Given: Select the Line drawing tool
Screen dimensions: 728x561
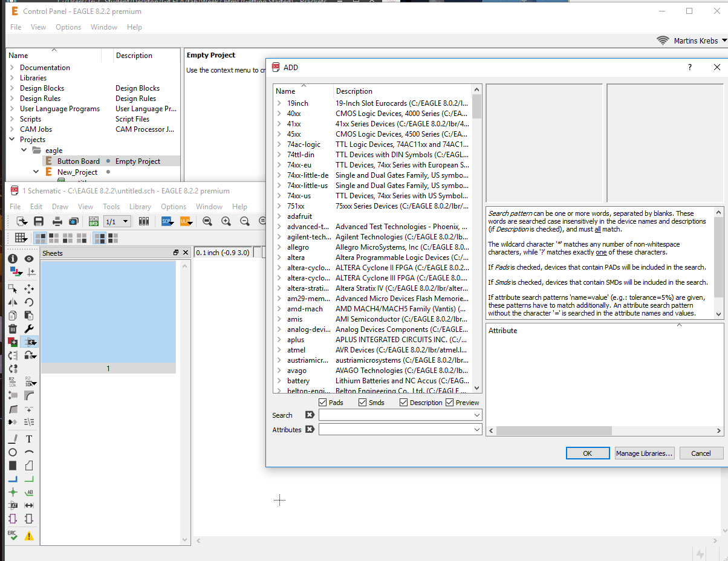Looking at the screenshot, I should coord(13,439).
